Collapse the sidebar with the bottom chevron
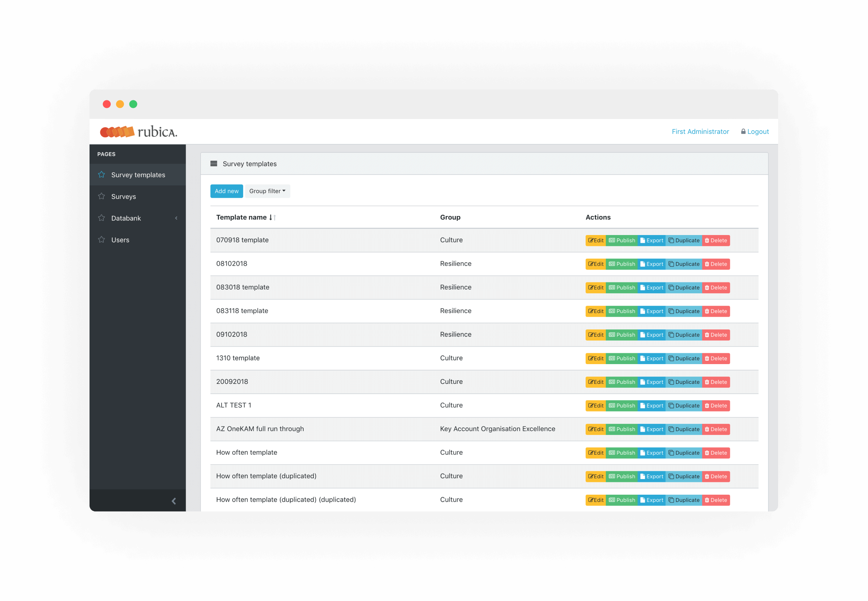Image resolution: width=868 pixels, height=601 pixels. click(174, 501)
